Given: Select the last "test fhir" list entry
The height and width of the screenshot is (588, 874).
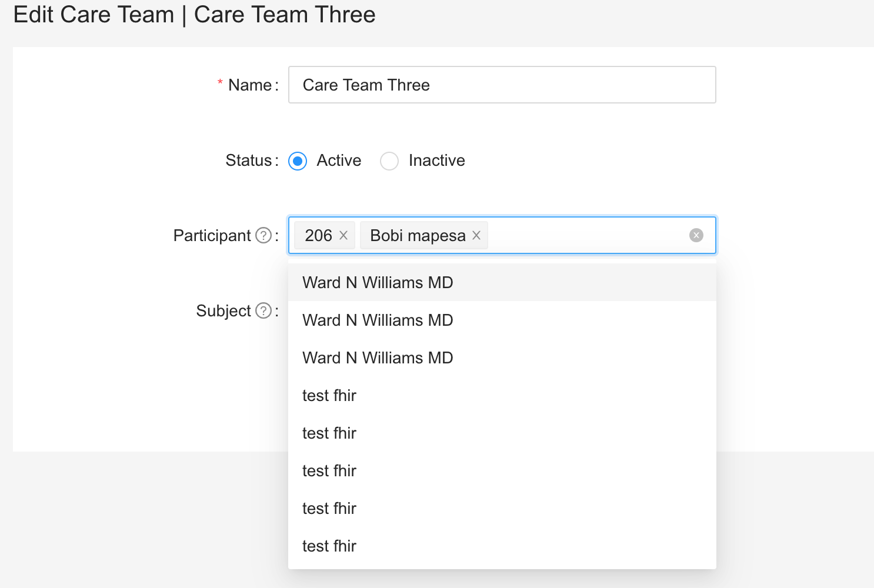Looking at the screenshot, I should pos(329,546).
